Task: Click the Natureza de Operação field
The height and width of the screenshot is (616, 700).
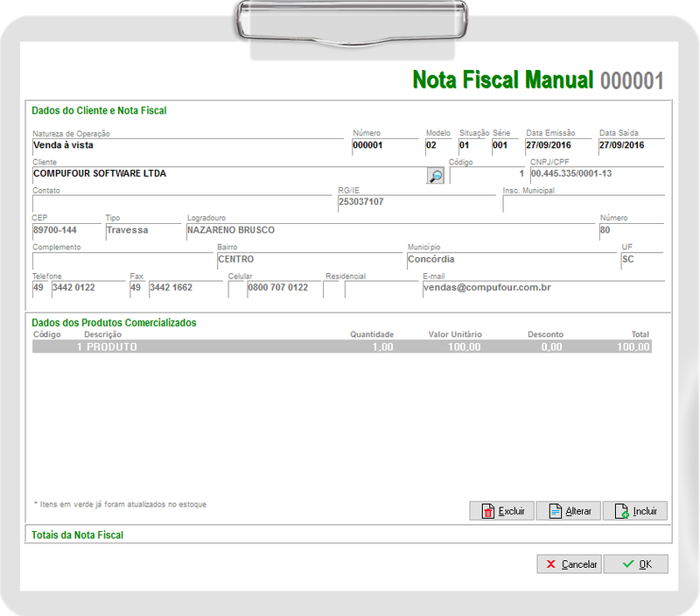Action: [x=187, y=146]
